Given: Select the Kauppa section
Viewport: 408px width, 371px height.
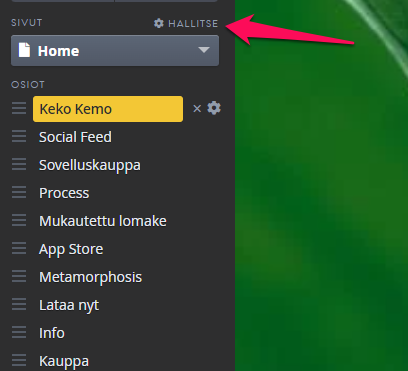Looking at the screenshot, I should [x=64, y=361].
